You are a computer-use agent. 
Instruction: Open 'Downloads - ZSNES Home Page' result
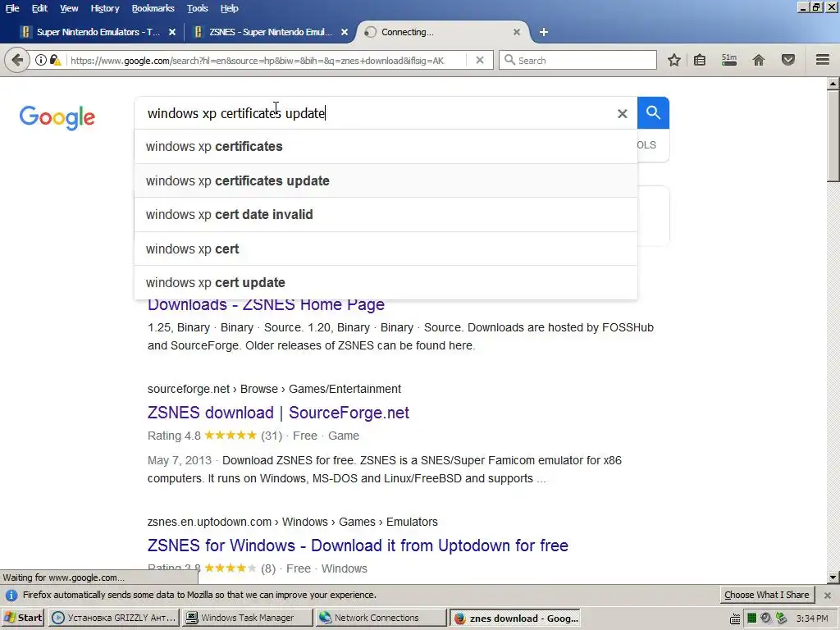pos(267,305)
